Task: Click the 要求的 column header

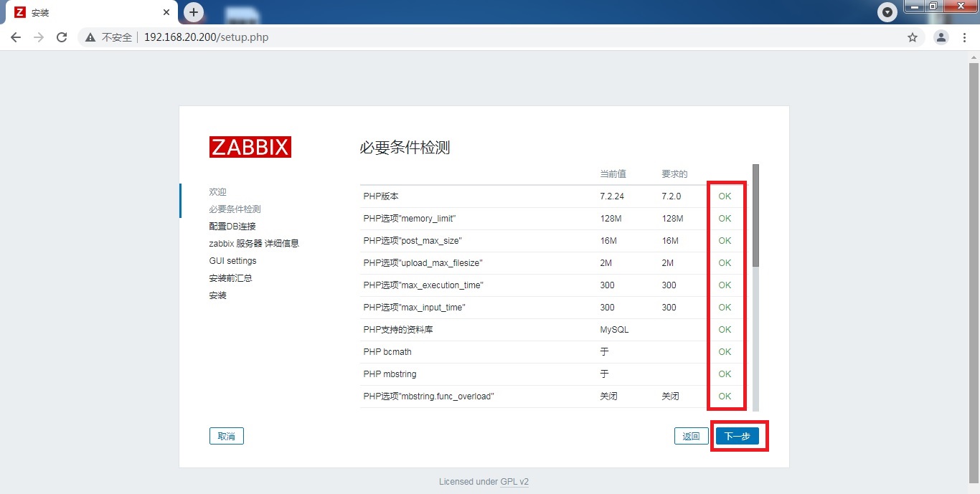Action: pyautogui.click(x=675, y=174)
